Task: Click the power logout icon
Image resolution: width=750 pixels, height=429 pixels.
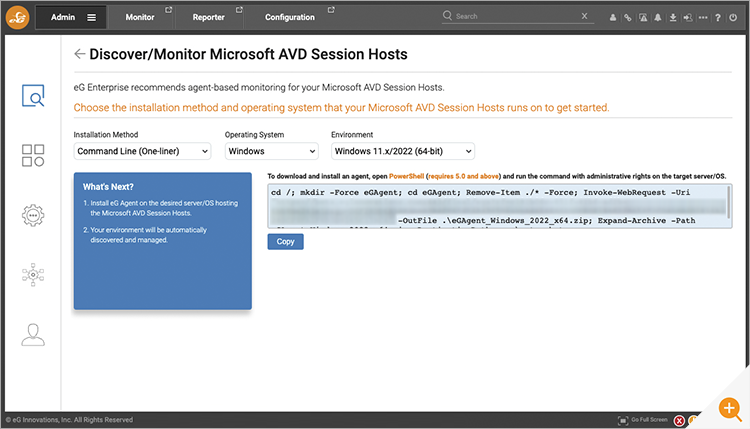Action: pyautogui.click(x=733, y=18)
